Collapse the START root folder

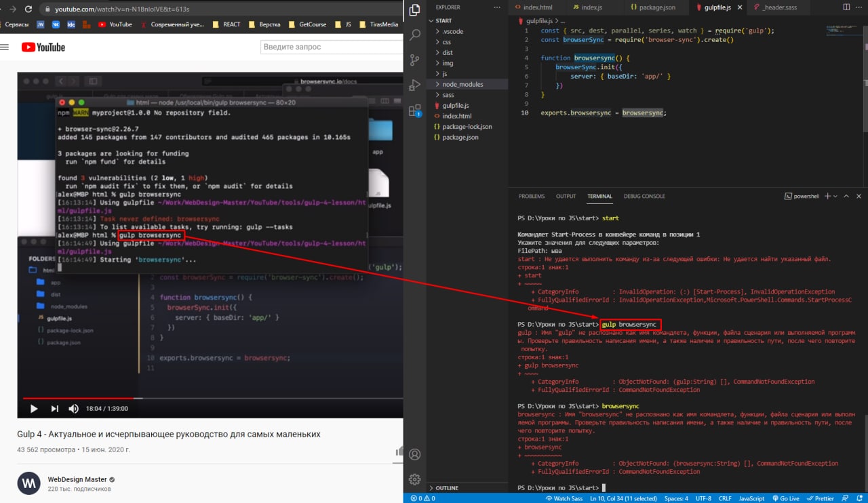[468, 21]
